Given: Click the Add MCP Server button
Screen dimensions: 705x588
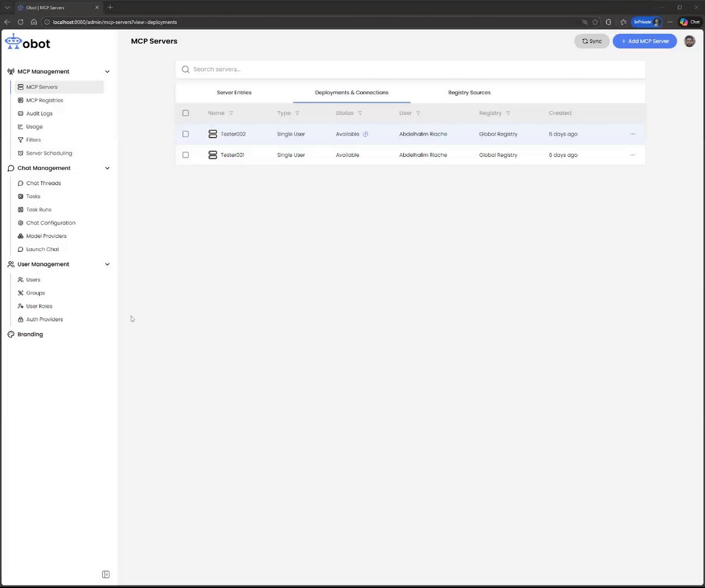Looking at the screenshot, I should tap(644, 41).
